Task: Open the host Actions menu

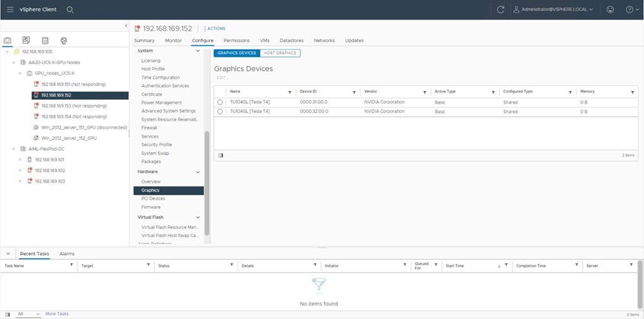Action: 214,29
